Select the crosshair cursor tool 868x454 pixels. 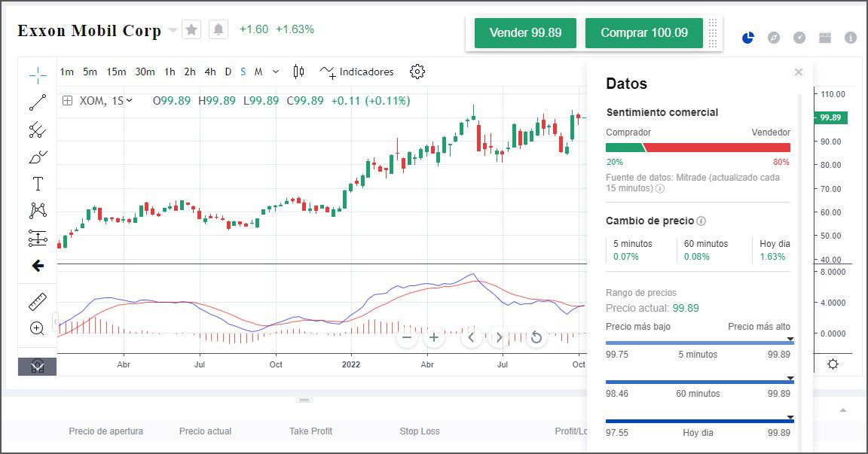click(36, 73)
